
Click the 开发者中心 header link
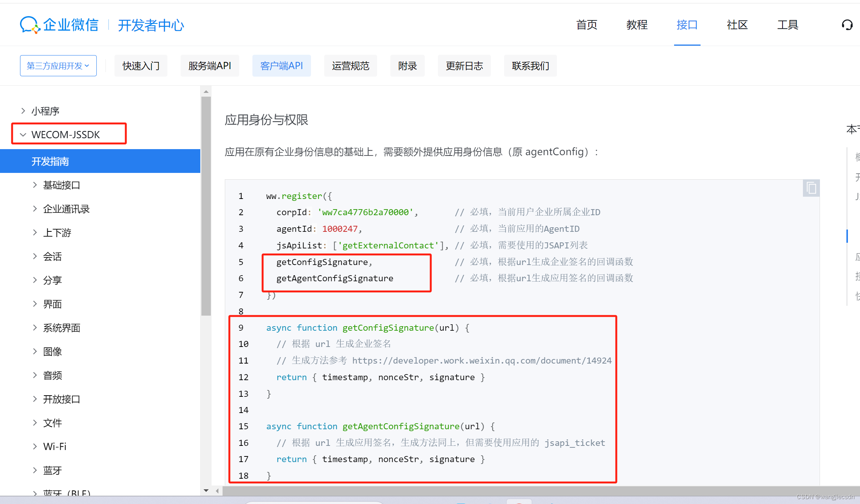click(151, 25)
